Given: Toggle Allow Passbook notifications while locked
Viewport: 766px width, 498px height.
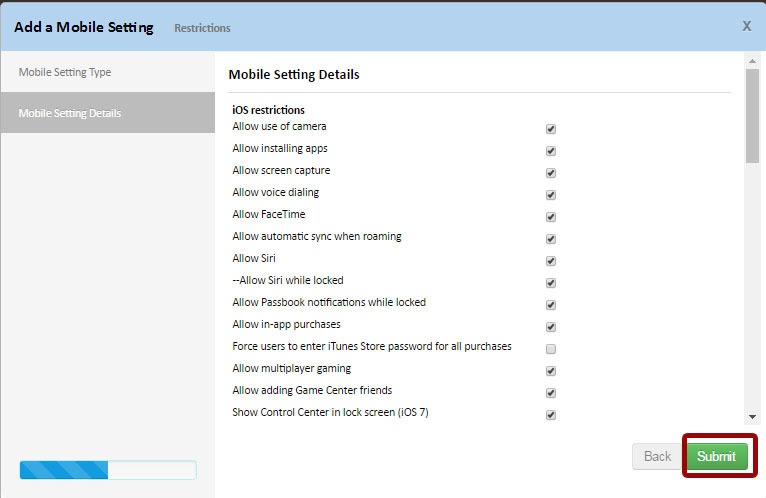Looking at the screenshot, I should click(551, 305).
